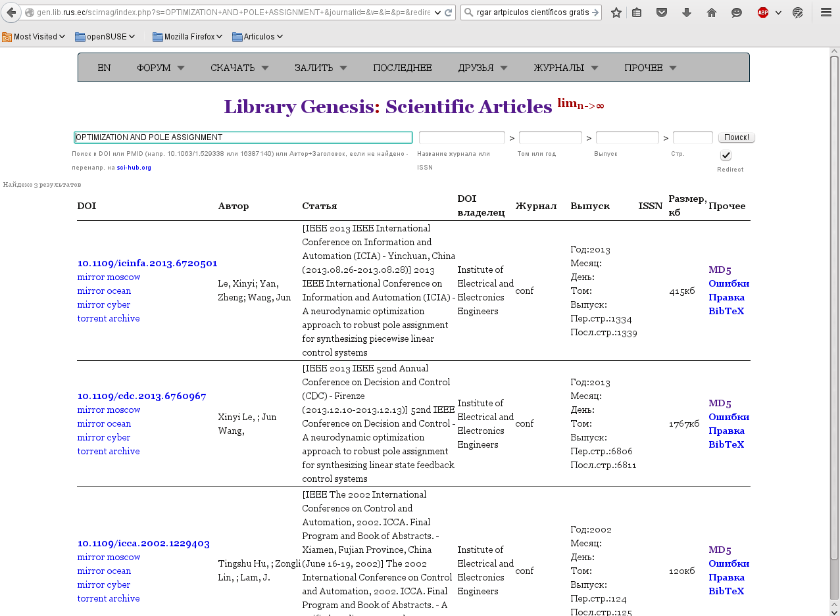Open the СКАЧАТЬ menu
Screen dimensions: 840x616
point(239,68)
